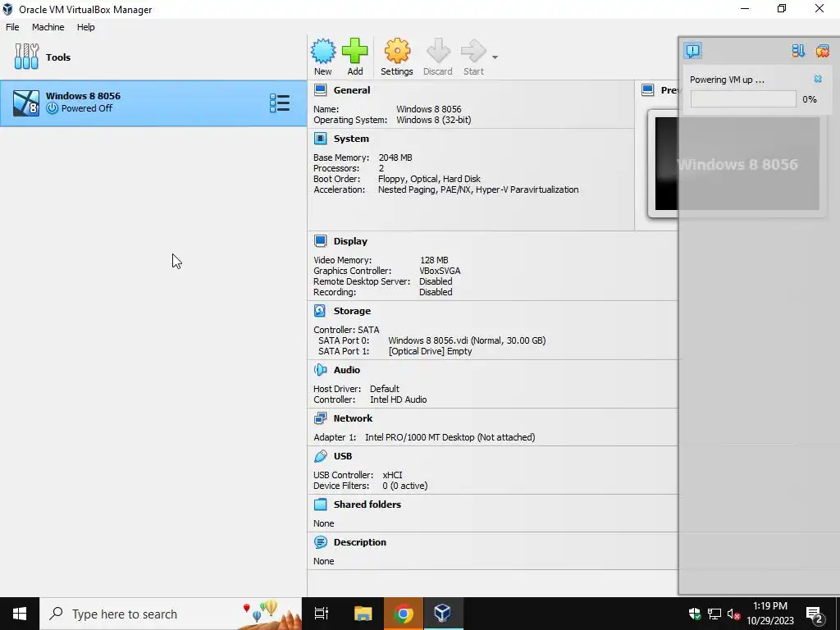Cancel the Powering VM up task
Viewport: 840px width, 630px height.
coord(818,79)
